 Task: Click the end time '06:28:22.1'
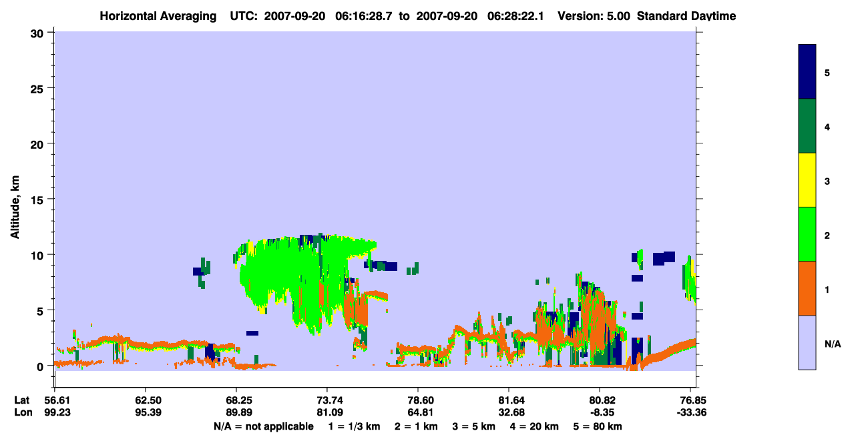pyautogui.click(x=515, y=16)
